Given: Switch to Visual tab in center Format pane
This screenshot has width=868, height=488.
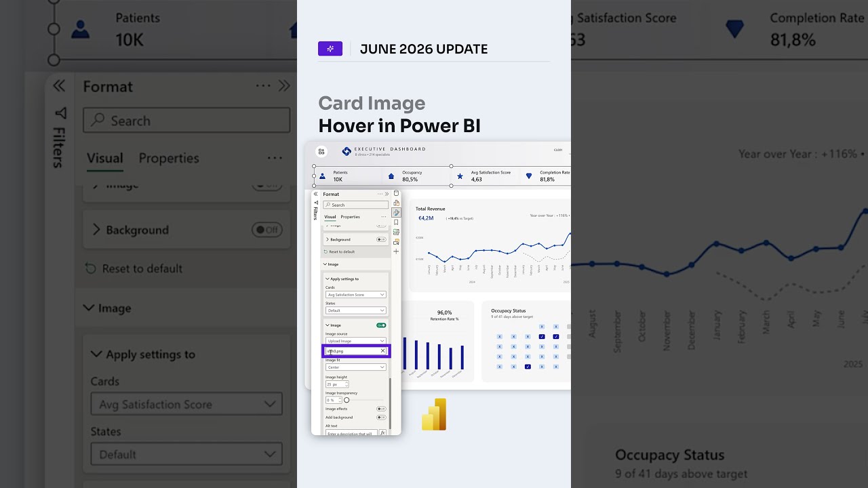Looking at the screenshot, I should point(330,217).
